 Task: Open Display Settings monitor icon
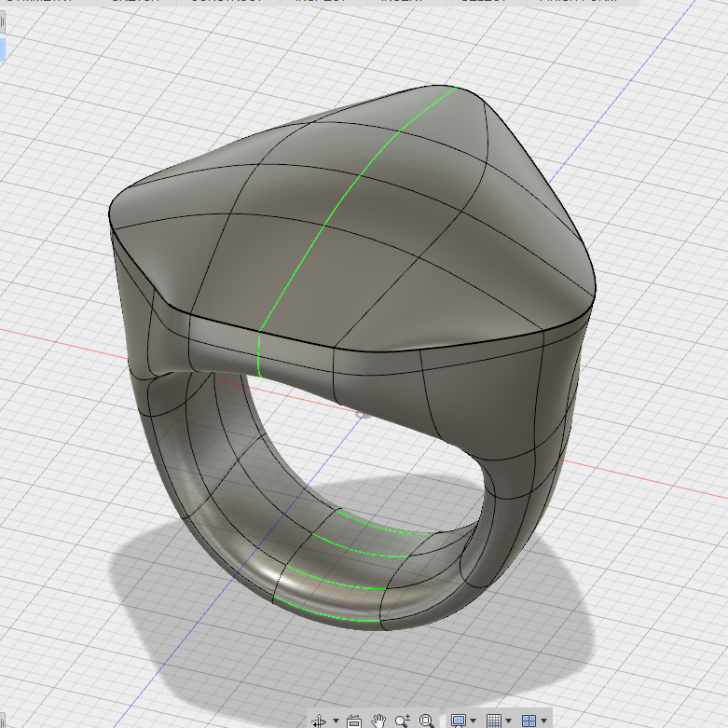pos(459,721)
